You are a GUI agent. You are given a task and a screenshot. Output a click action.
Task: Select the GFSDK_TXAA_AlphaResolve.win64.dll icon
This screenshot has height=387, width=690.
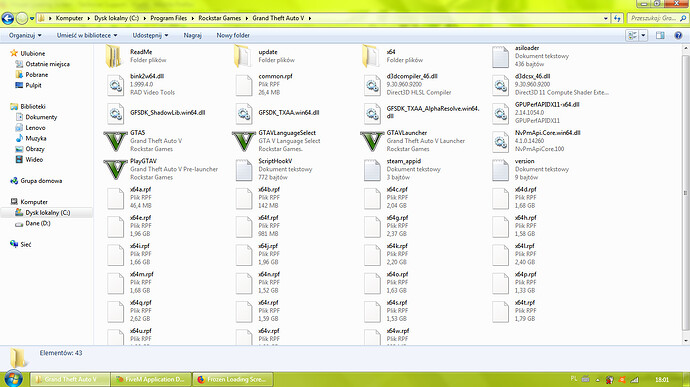[x=372, y=114]
